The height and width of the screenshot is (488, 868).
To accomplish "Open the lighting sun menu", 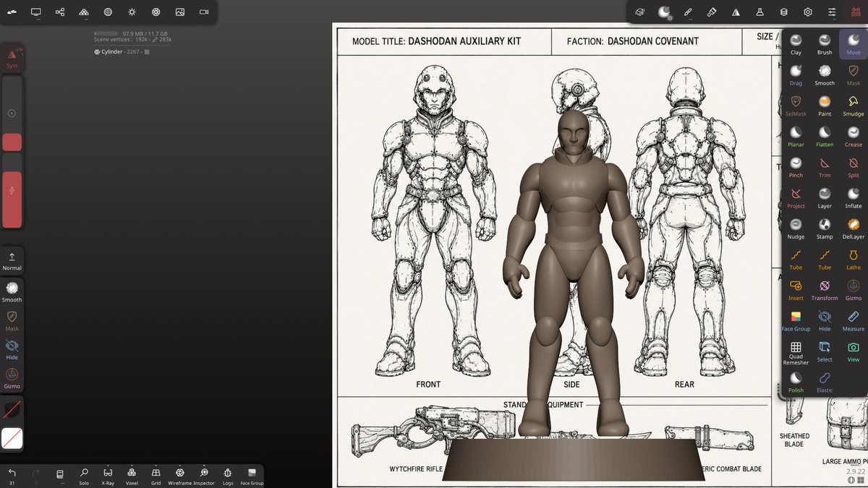I will [x=132, y=12].
